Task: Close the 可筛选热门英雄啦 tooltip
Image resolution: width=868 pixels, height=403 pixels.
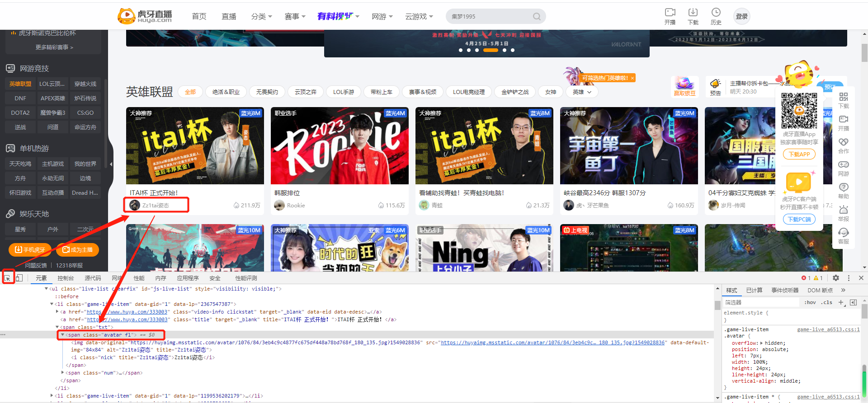Action: pyautogui.click(x=632, y=78)
